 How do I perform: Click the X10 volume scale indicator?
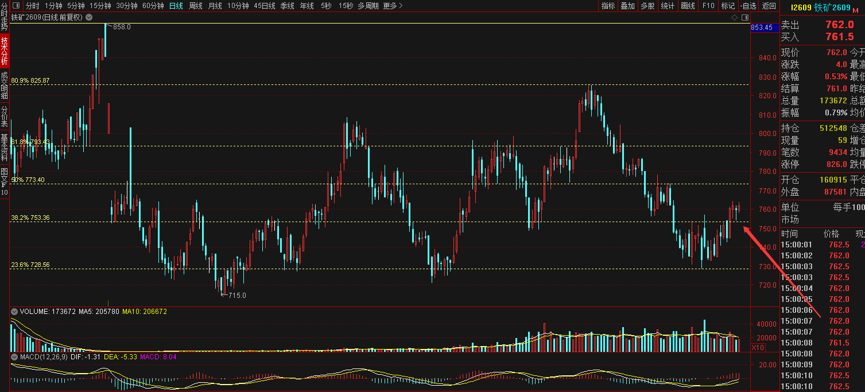(x=758, y=347)
